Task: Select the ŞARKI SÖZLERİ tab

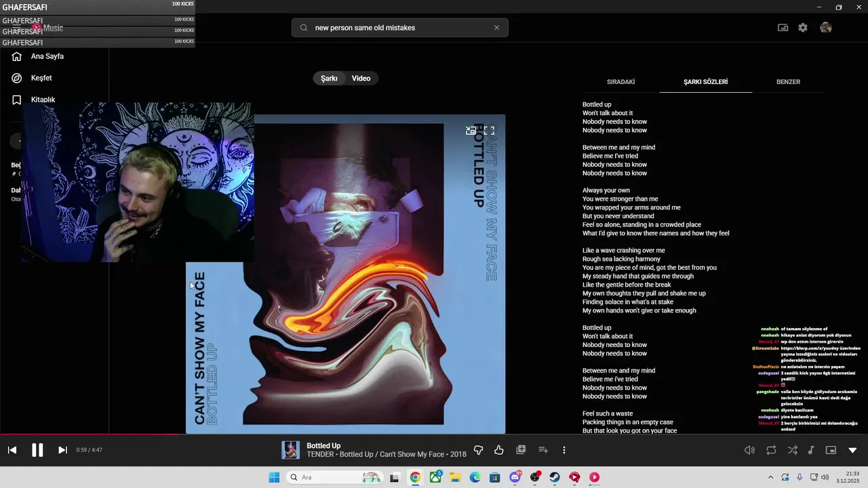Action: click(x=705, y=82)
